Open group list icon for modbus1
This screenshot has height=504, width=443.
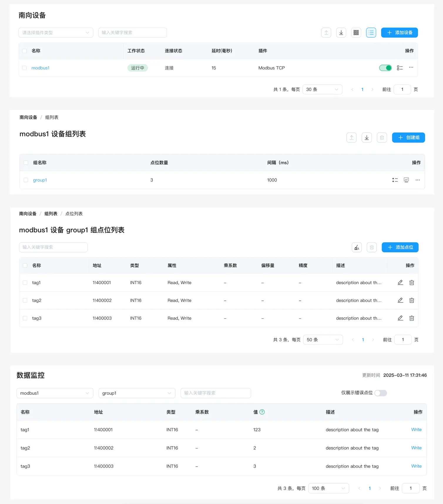click(x=400, y=68)
